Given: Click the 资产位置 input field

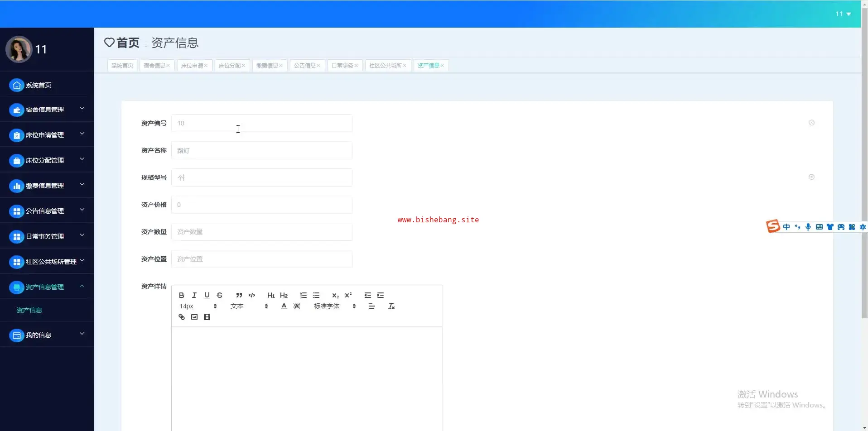Looking at the screenshot, I should pos(262,259).
